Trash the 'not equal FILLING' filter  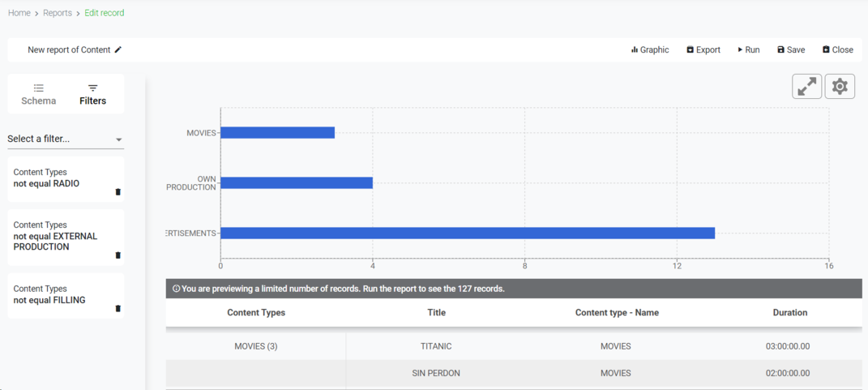(x=118, y=309)
